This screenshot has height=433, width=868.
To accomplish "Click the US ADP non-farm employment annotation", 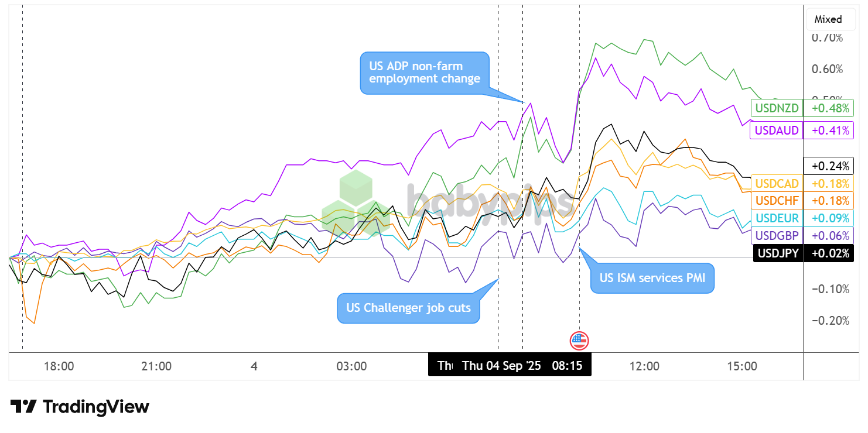I will pyautogui.click(x=424, y=72).
